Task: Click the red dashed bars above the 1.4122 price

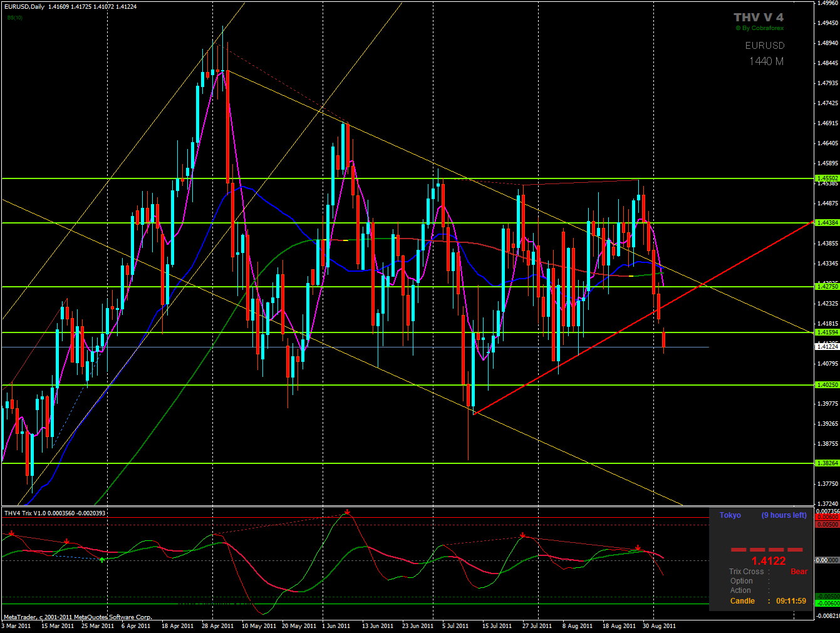Action: (x=767, y=550)
